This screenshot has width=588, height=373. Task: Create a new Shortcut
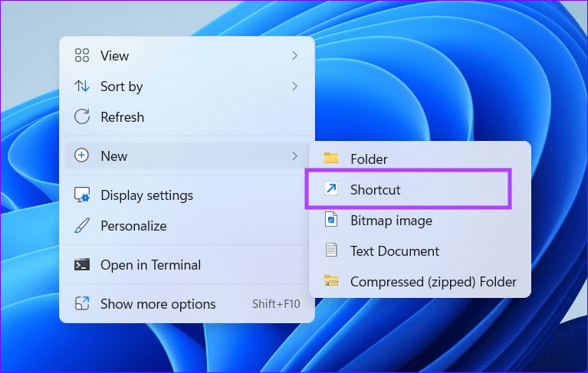pos(419,189)
